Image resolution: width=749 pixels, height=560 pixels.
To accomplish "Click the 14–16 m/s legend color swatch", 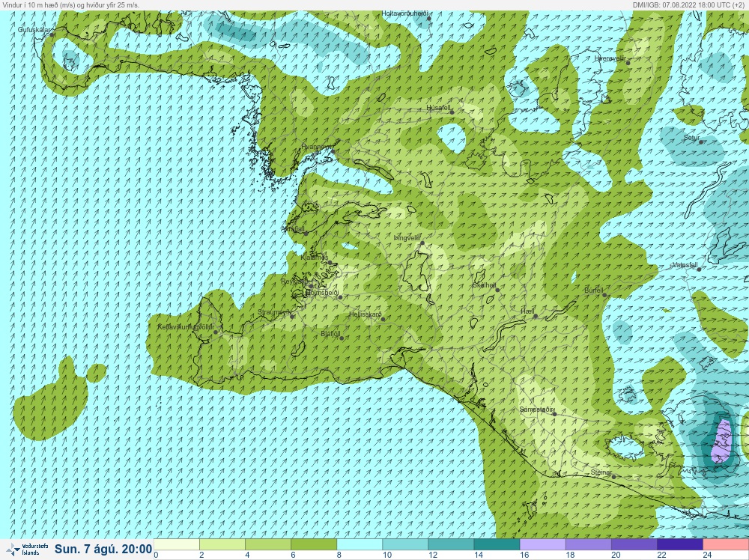I will (x=497, y=544).
